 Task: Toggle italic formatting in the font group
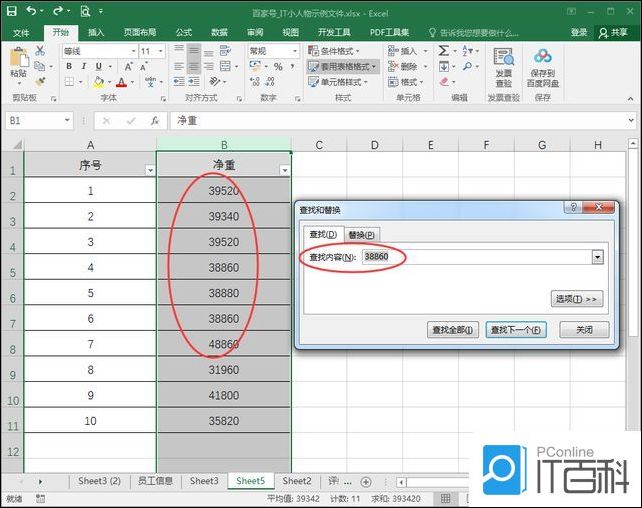point(84,67)
